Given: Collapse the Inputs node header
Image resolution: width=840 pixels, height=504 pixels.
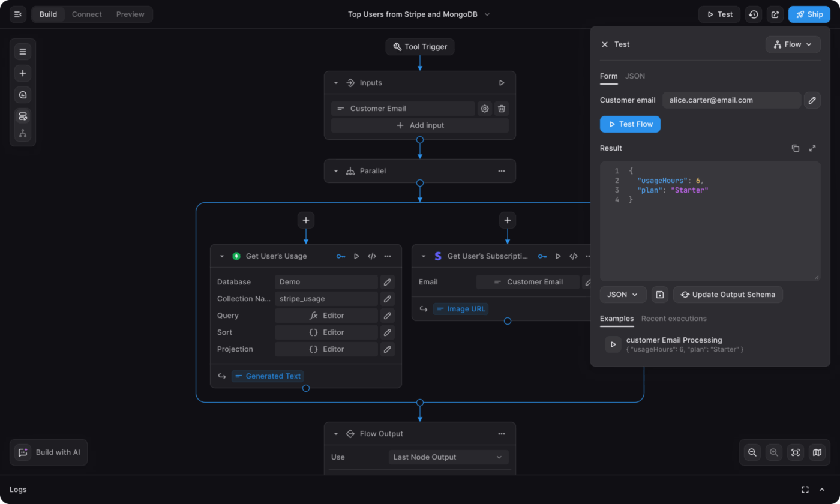Looking at the screenshot, I should click(336, 82).
